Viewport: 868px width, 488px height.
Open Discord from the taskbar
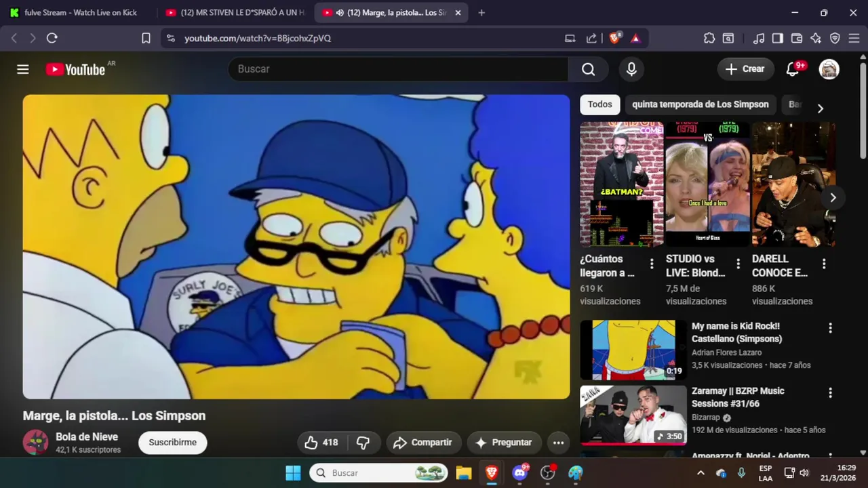520,473
